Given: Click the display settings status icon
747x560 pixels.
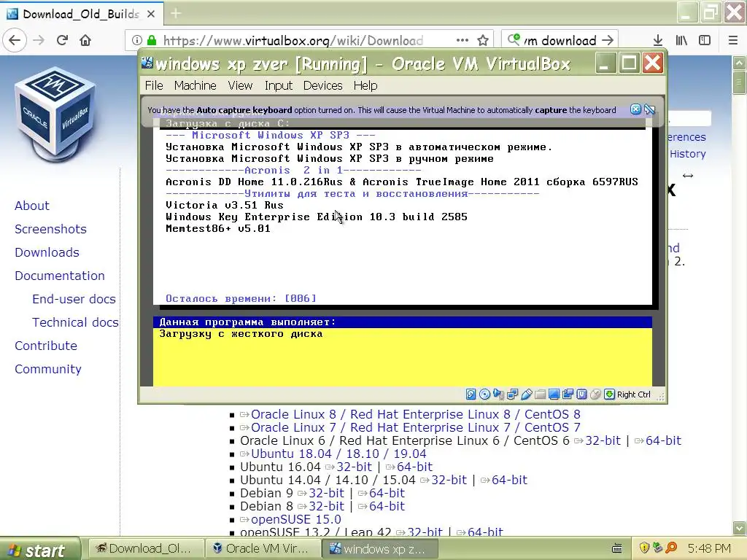Looking at the screenshot, I should coord(554,394).
